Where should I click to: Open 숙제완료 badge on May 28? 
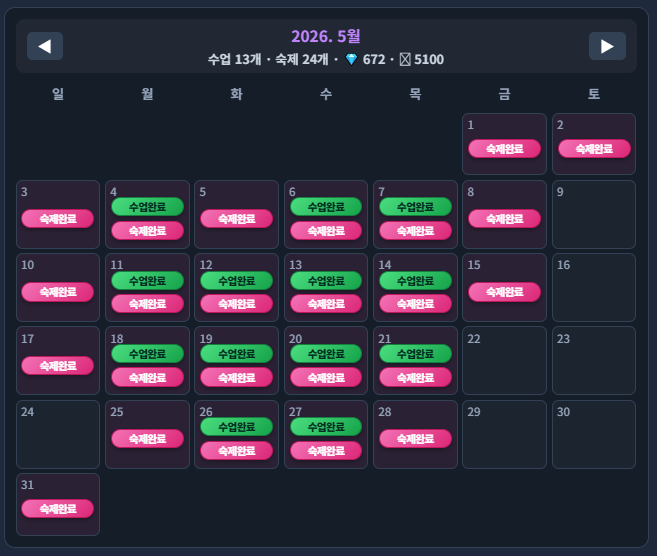pyautogui.click(x=415, y=439)
